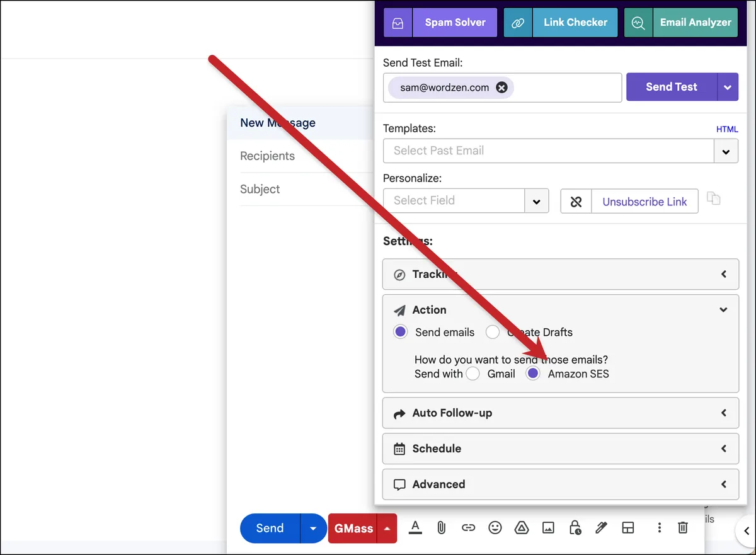The width and height of the screenshot is (756, 555).
Task: Insert files using Google Drive icon
Action: coord(522,528)
